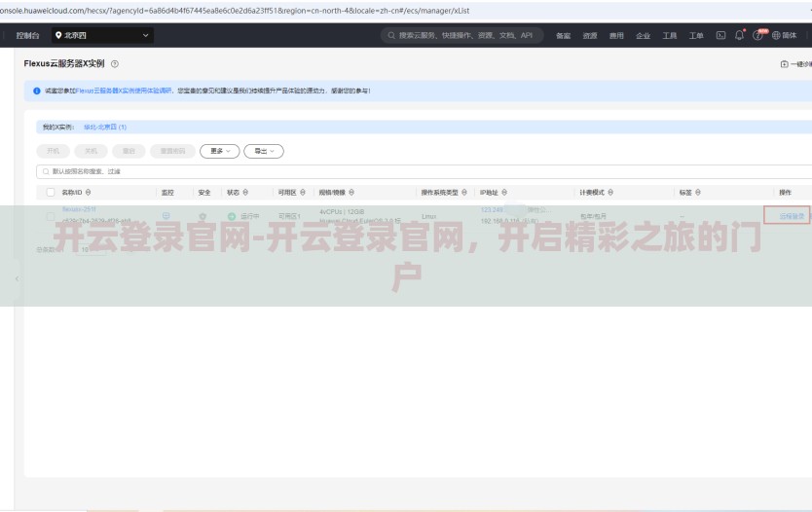The image size is (812, 512).
Task: Expand the 导出 dropdown button
Action: point(264,151)
